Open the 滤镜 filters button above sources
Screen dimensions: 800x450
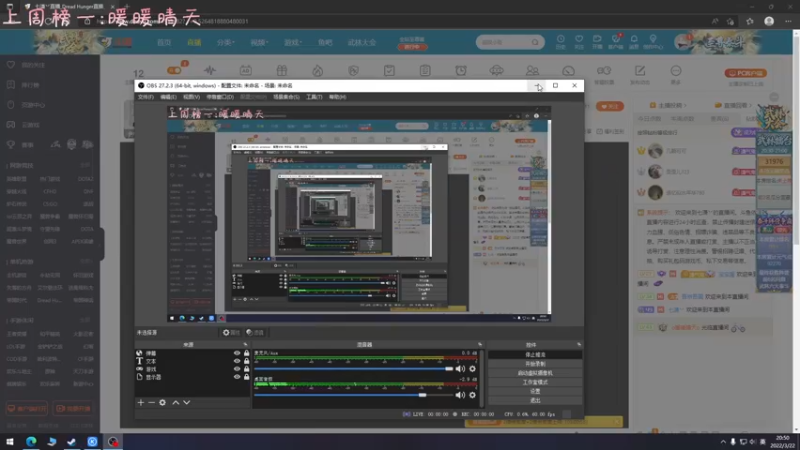pos(255,333)
